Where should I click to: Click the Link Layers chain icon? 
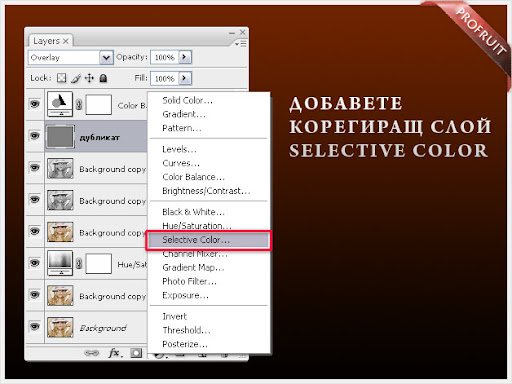[x=92, y=353]
